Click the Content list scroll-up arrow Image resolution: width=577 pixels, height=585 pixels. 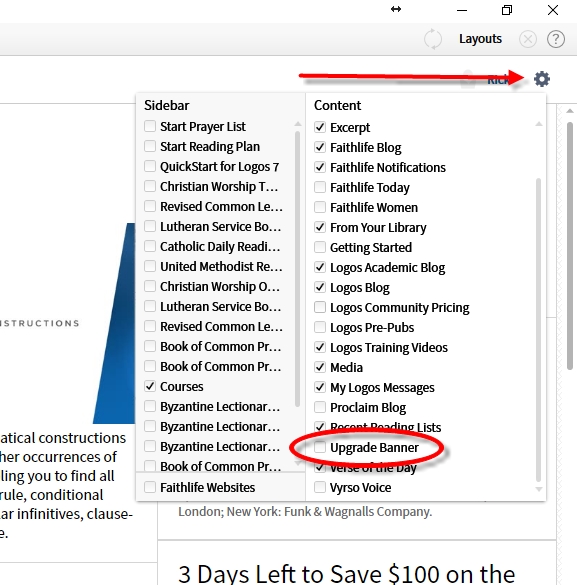pos(538,124)
